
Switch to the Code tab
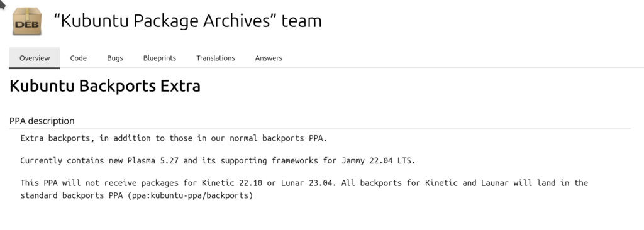click(x=78, y=58)
